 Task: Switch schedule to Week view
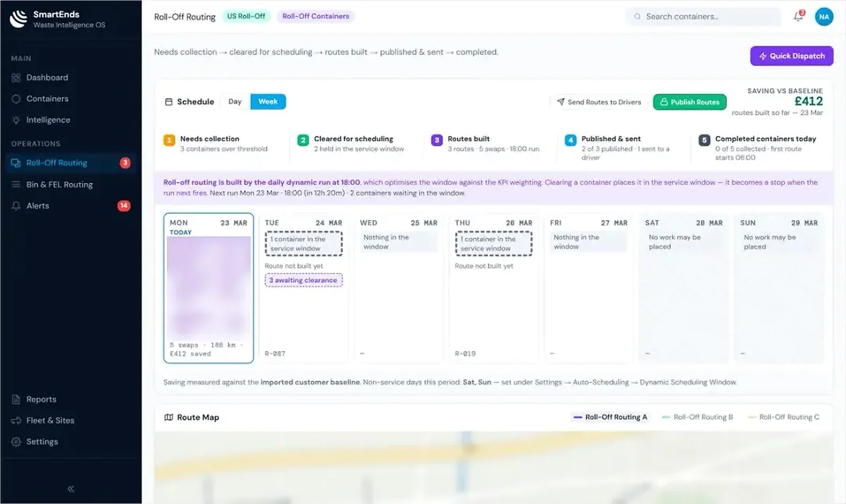coord(268,101)
